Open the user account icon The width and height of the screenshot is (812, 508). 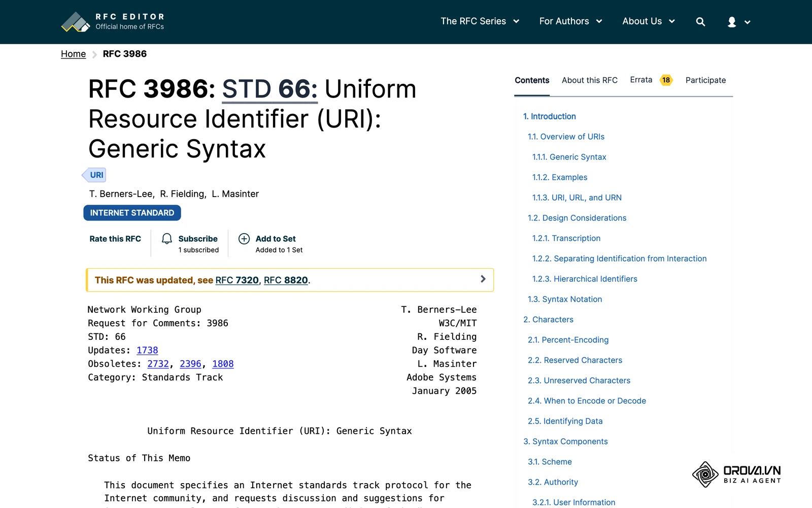pos(732,22)
